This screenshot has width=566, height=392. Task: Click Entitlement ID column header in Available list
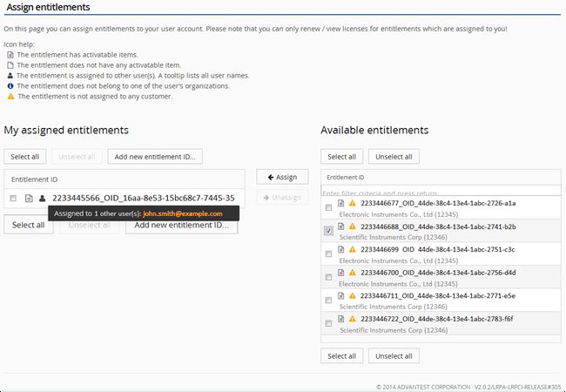click(x=346, y=177)
